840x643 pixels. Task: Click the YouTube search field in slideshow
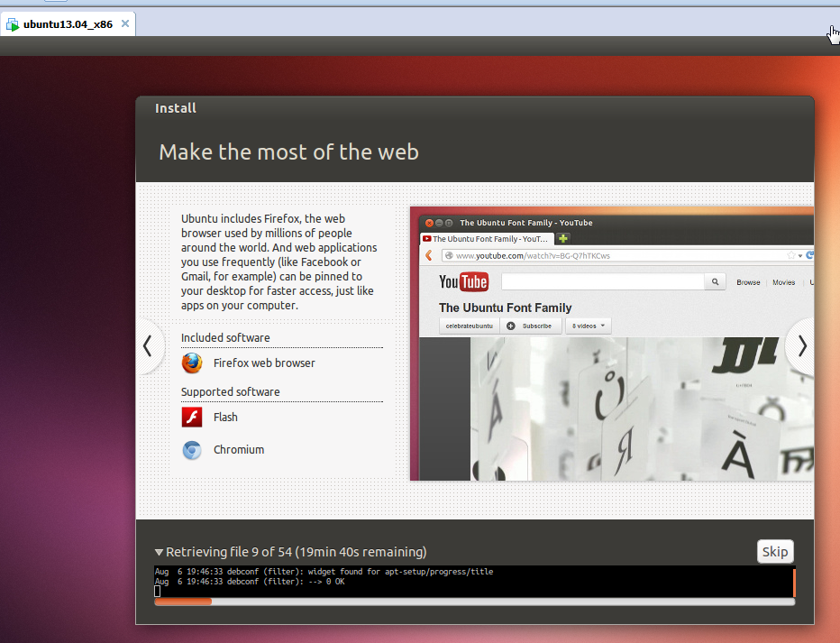pyautogui.click(x=603, y=282)
